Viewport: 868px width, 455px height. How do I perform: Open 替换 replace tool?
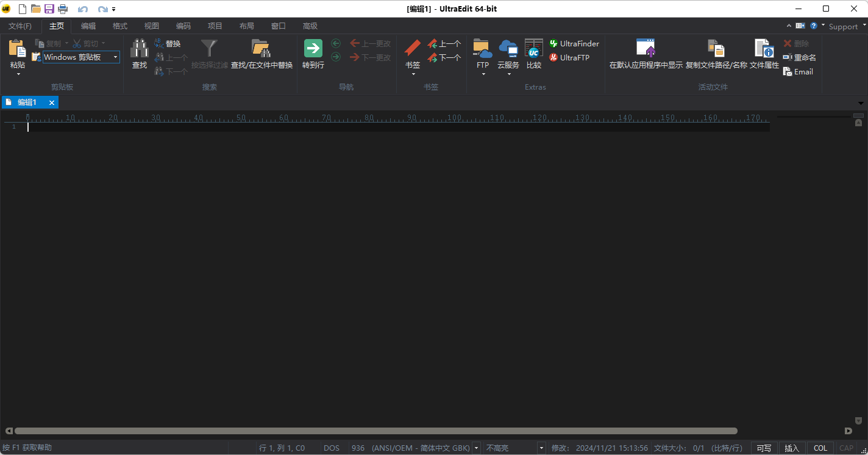click(x=168, y=43)
